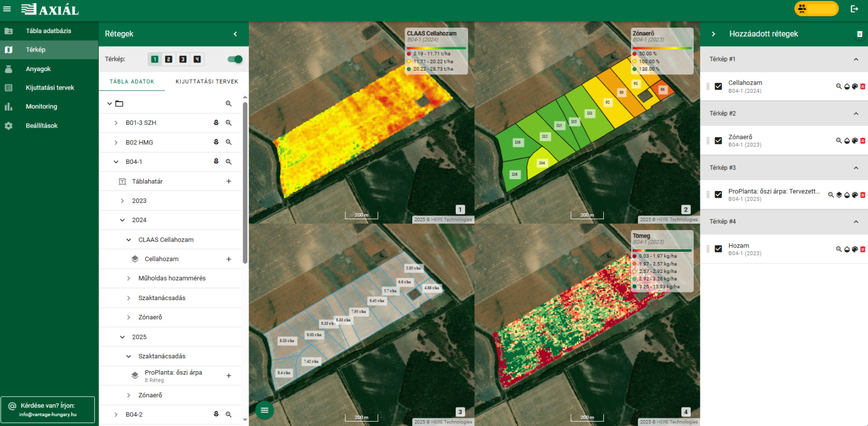Open the color palette for Hozam
This screenshot has height=426, width=868.
tap(854, 249)
